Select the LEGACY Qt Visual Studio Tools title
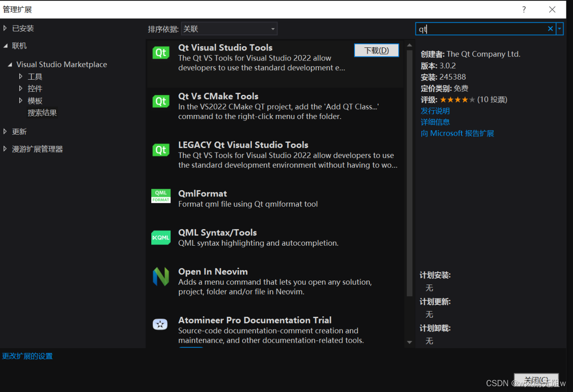 pyautogui.click(x=243, y=145)
